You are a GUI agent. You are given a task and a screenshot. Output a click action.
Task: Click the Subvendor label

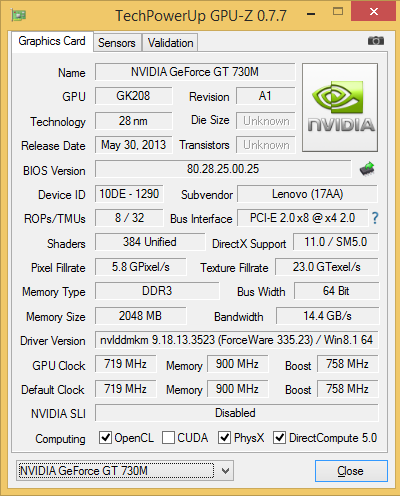coord(207,195)
